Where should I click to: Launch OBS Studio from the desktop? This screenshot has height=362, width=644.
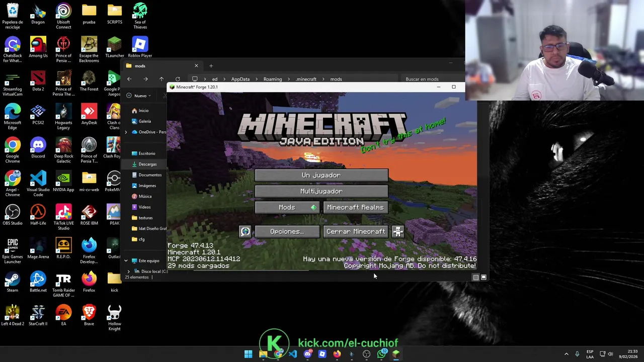(x=13, y=215)
